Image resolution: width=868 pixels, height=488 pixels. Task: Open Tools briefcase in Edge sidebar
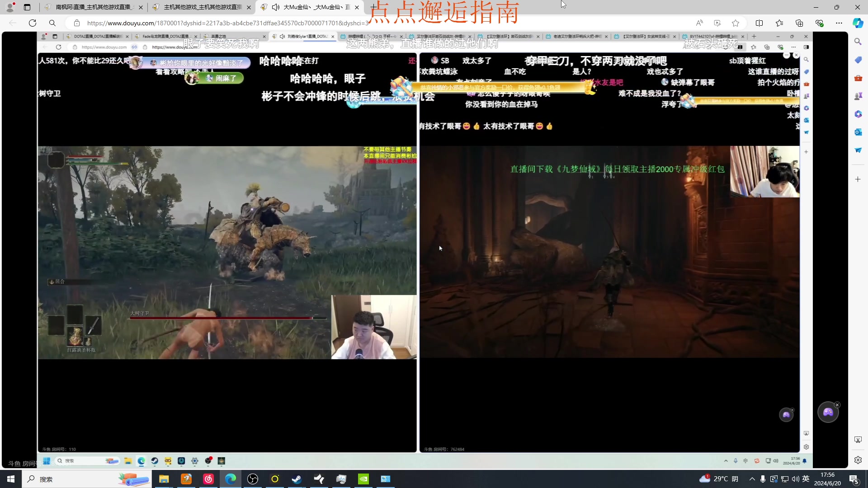pyautogui.click(x=858, y=78)
